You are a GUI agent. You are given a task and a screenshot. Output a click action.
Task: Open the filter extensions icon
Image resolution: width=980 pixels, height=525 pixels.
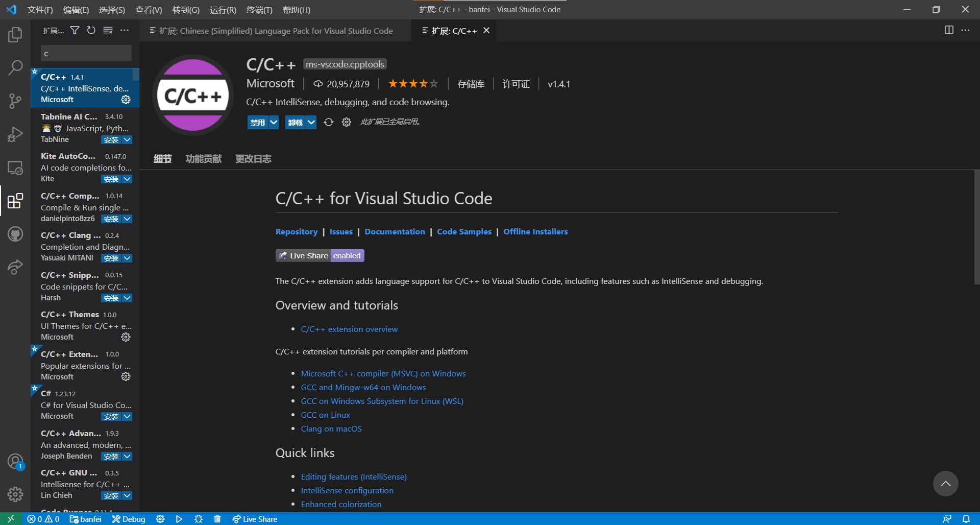click(75, 30)
